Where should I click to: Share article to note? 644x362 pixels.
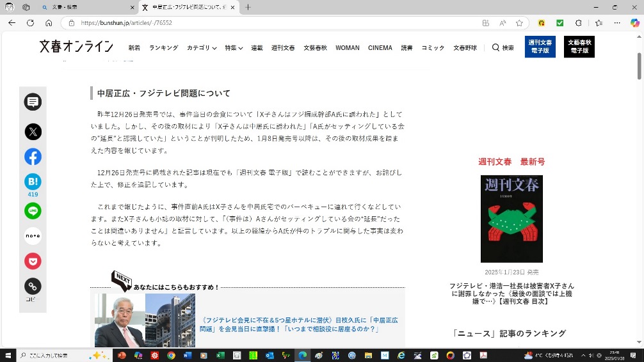click(x=33, y=236)
